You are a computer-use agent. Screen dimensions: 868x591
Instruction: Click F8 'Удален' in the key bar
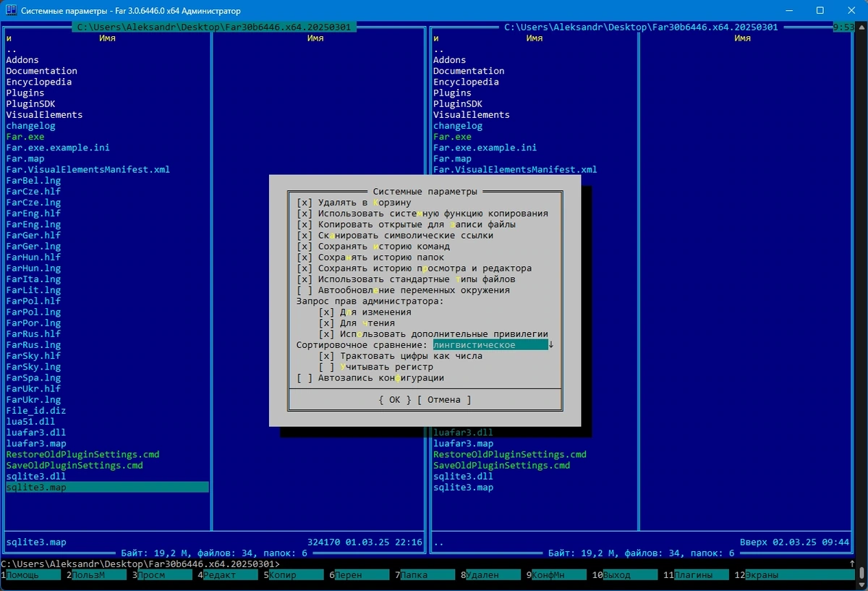pyautogui.click(x=490, y=575)
